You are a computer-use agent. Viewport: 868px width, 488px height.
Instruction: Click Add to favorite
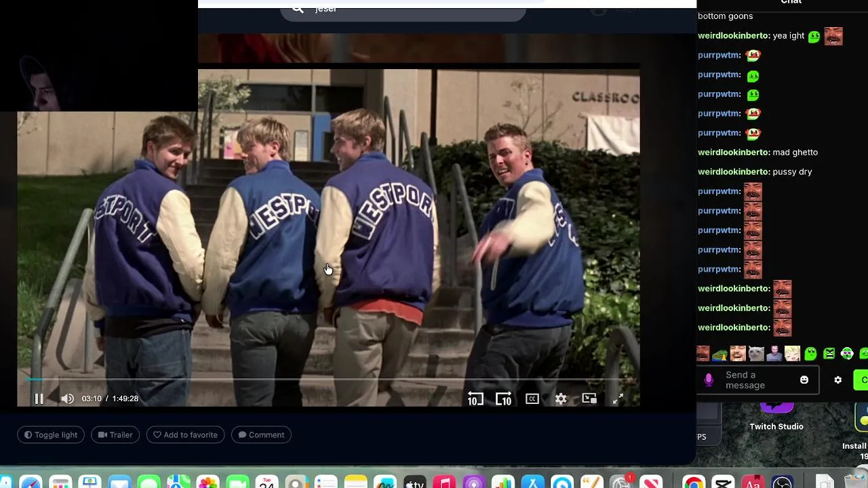point(185,435)
